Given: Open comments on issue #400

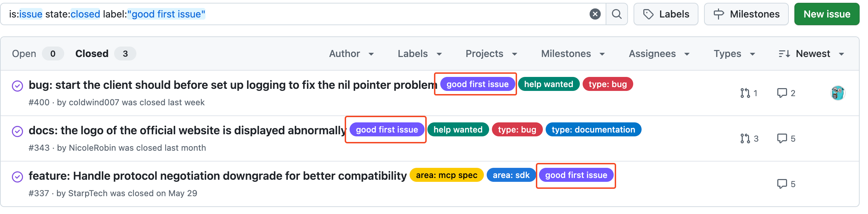Looking at the screenshot, I should tap(786, 93).
